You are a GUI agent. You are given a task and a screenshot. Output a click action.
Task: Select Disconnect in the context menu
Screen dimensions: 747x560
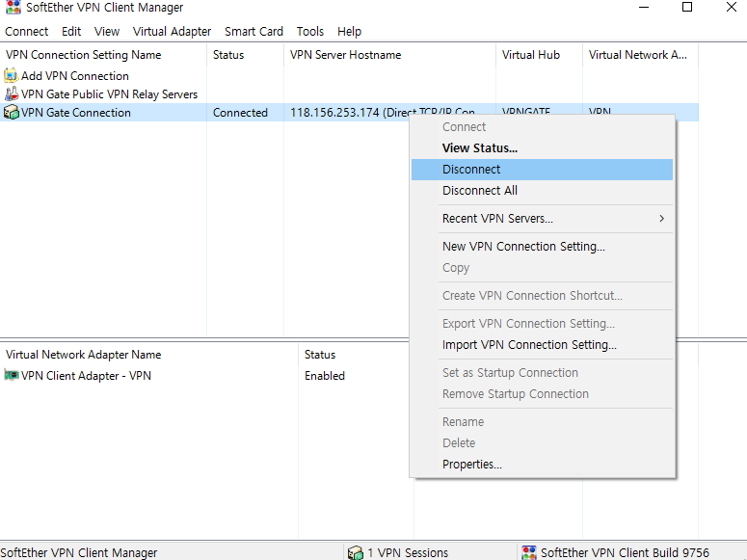click(x=542, y=170)
